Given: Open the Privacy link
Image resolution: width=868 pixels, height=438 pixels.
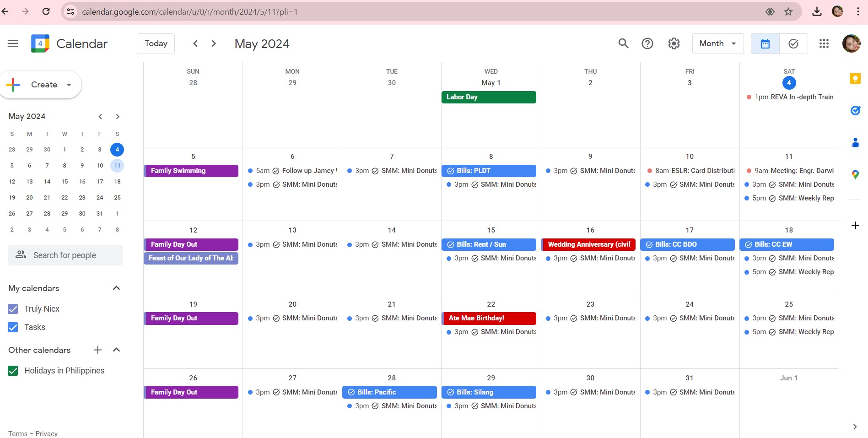Looking at the screenshot, I should (46, 433).
